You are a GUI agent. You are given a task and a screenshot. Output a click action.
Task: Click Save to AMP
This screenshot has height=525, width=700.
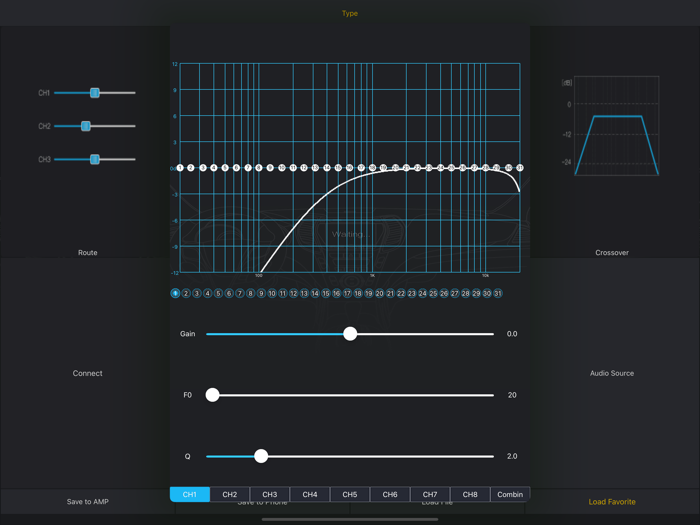pyautogui.click(x=88, y=502)
